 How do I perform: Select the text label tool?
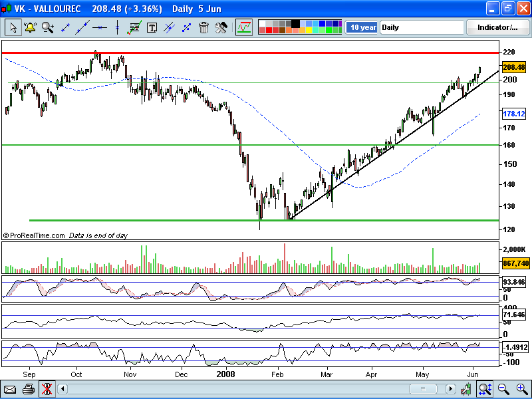coord(152,27)
